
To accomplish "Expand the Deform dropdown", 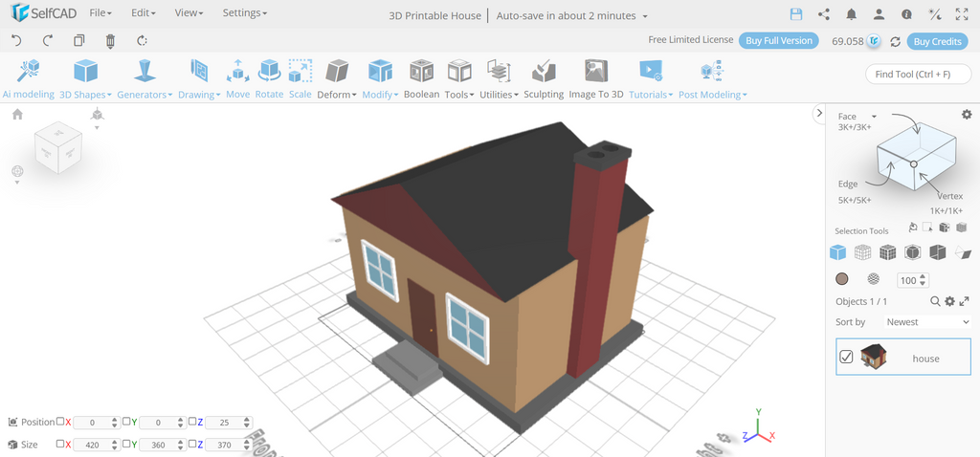I will point(337,79).
